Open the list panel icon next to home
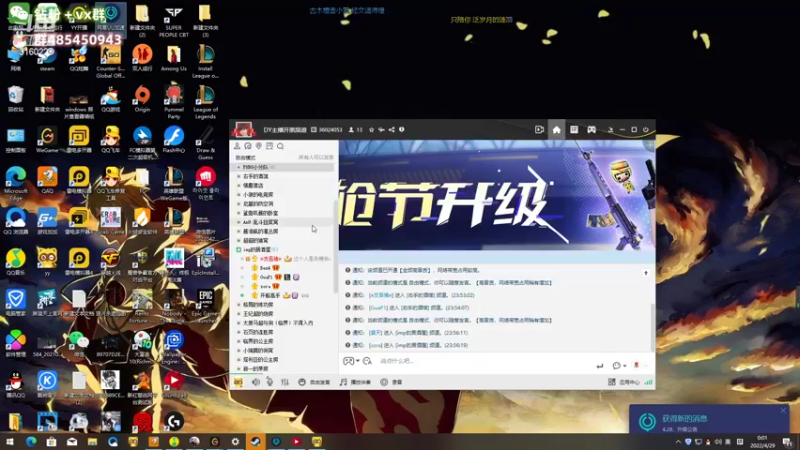 click(x=574, y=130)
